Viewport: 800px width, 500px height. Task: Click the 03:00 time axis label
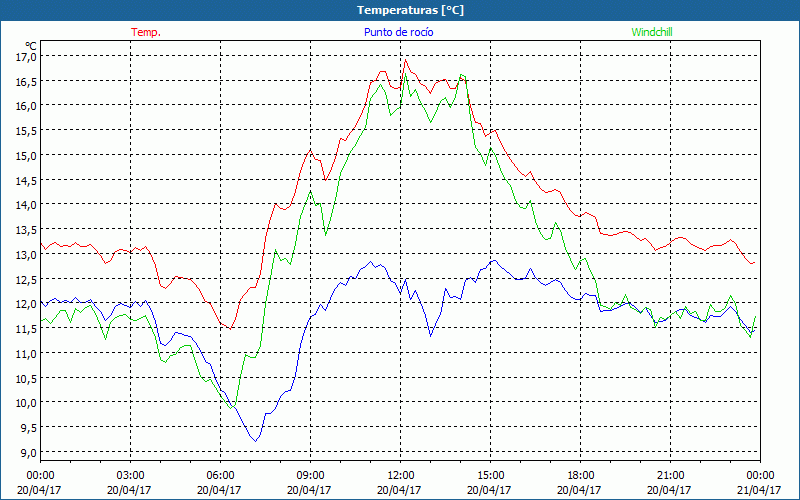pyautogui.click(x=131, y=476)
